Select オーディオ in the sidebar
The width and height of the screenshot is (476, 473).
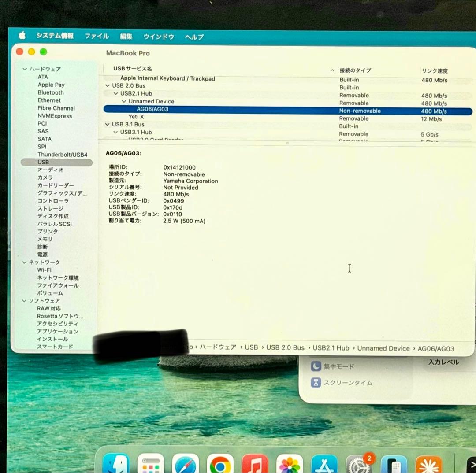point(50,170)
